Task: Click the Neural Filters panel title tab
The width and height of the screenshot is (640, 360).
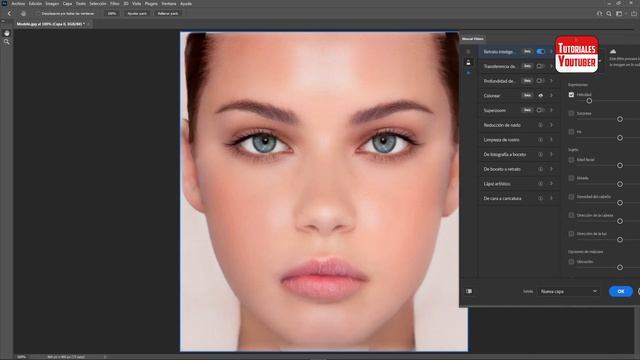Action: click(x=473, y=39)
